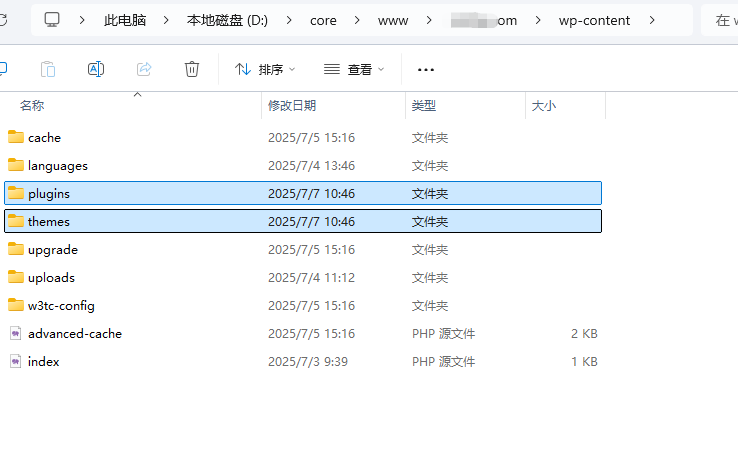Image resolution: width=738 pixels, height=449 pixels.
Task: Click the share toolbar icon
Action: 144,69
